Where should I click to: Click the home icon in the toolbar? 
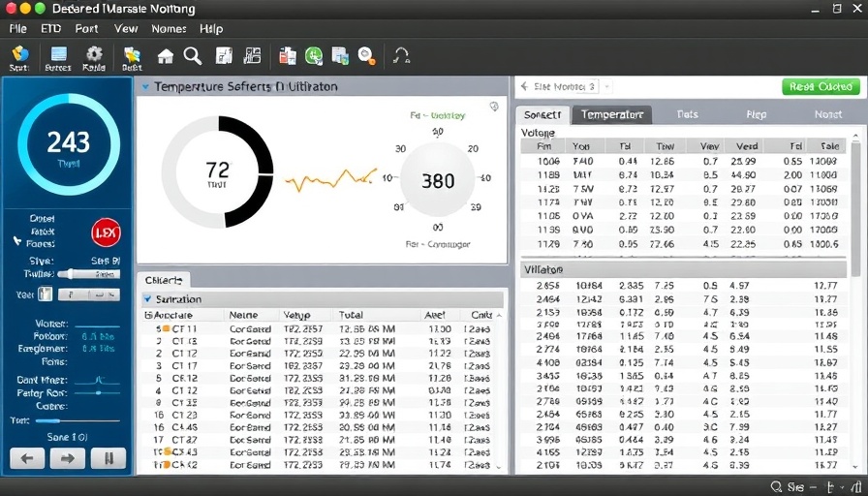(x=166, y=56)
